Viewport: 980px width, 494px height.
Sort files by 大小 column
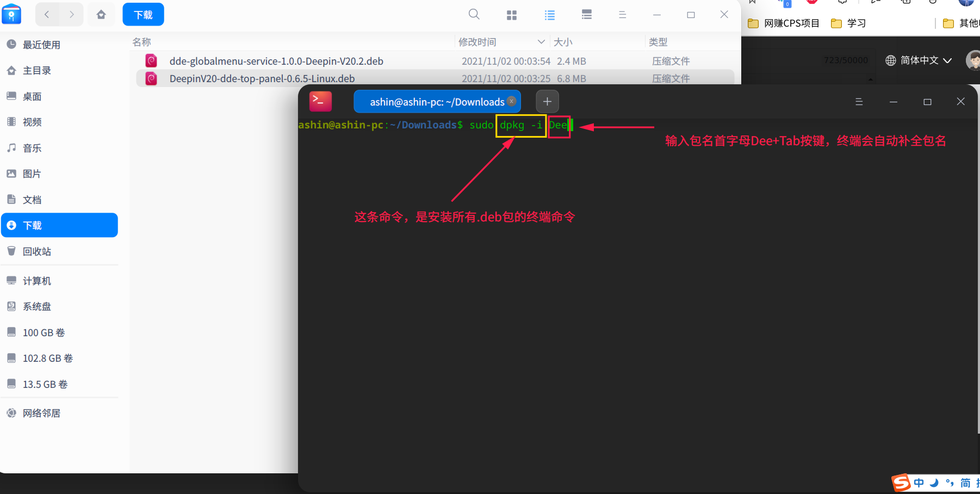coord(563,42)
